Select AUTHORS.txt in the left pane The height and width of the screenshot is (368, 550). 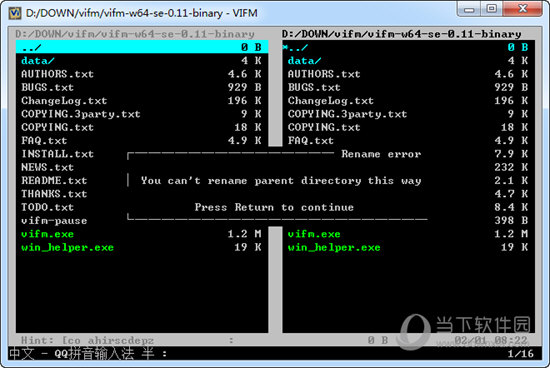(x=58, y=74)
